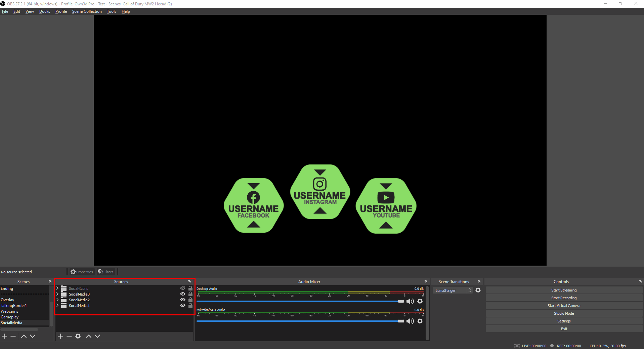The height and width of the screenshot is (349, 644).
Task: Remove selected scene with minus icon
Action: coord(13,336)
